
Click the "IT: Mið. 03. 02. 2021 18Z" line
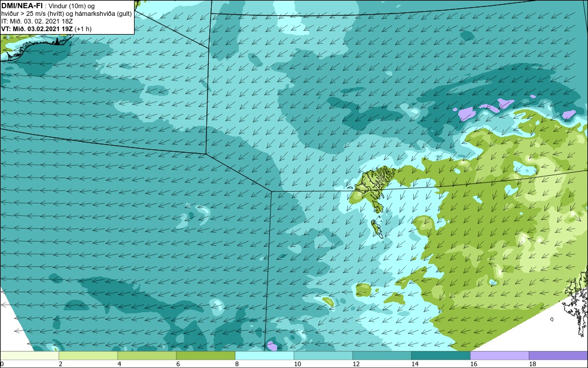pyautogui.click(x=36, y=21)
